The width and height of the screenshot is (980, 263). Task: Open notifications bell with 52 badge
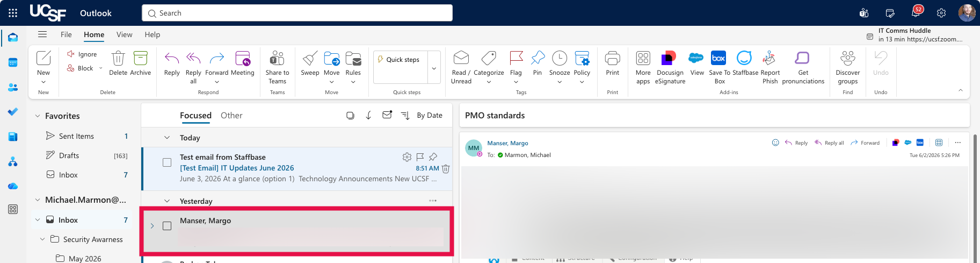coord(916,12)
